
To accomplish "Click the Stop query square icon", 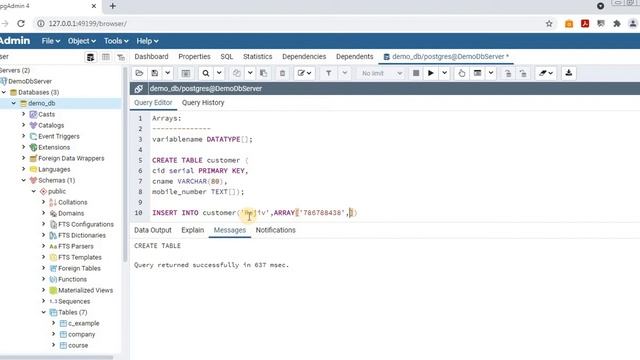I will coord(416,73).
